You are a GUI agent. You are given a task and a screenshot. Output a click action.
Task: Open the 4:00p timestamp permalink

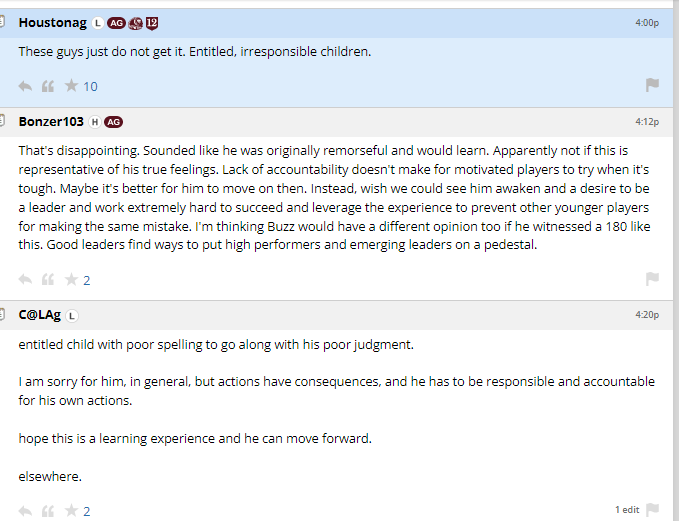[x=647, y=22]
